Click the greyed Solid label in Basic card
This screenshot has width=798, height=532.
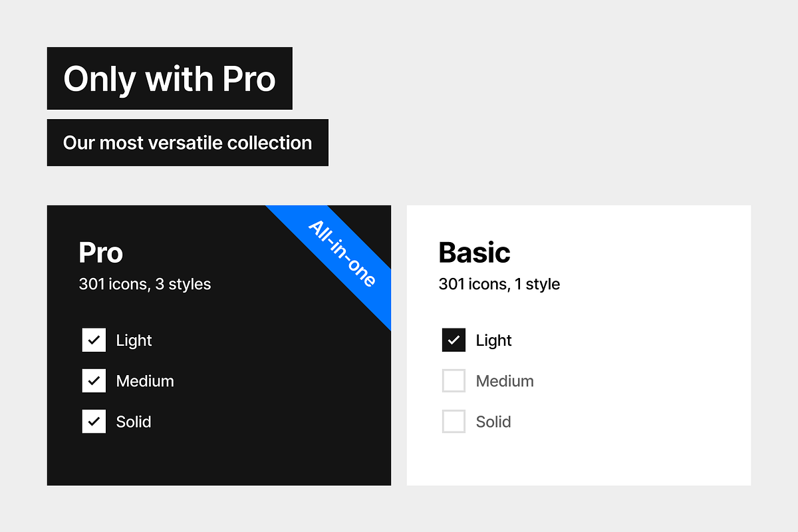(x=493, y=422)
